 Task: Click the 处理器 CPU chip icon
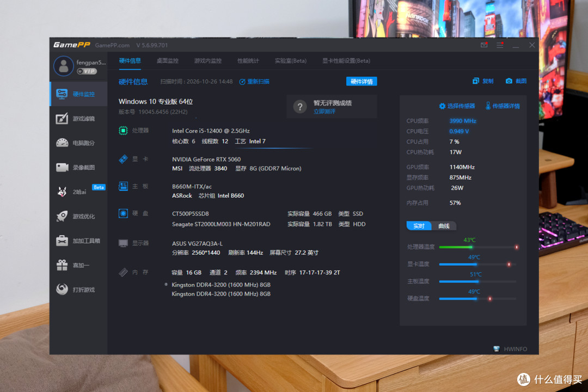pyautogui.click(x=123, y=131)
